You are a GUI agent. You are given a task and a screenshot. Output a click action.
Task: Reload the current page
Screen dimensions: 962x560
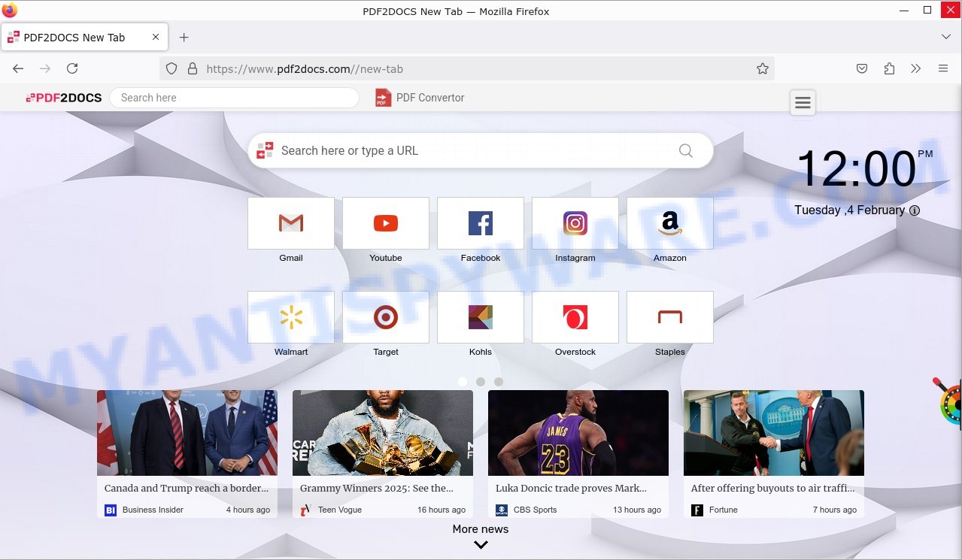(x=72, y=68)
